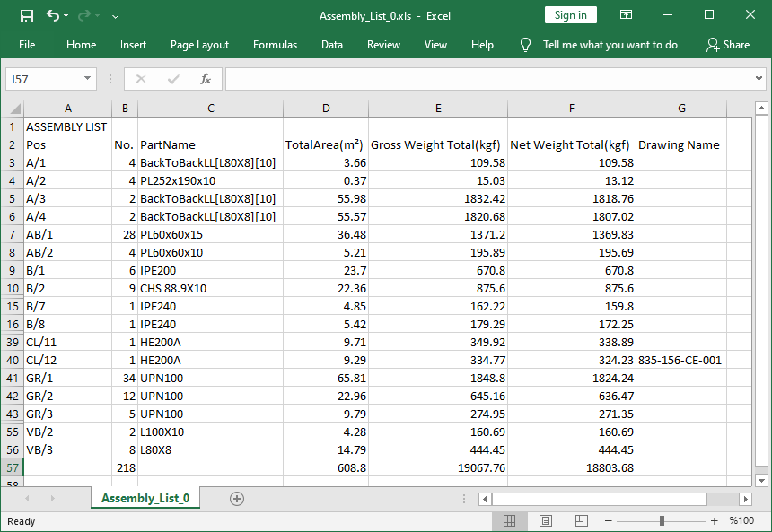Select the cell containing 835-156-CE-001
This screenshot has height=532, width=772.
pyautogui.click(x=680, y=360)
